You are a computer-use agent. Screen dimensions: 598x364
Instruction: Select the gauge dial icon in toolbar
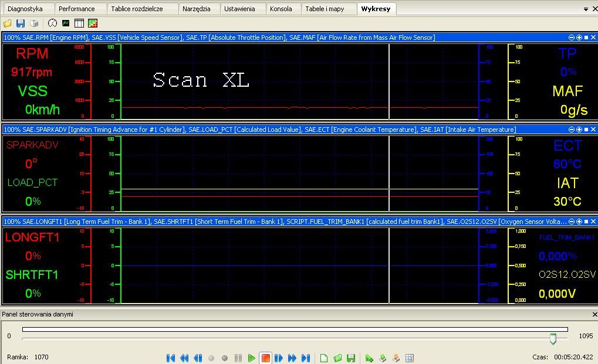[53, 23]
